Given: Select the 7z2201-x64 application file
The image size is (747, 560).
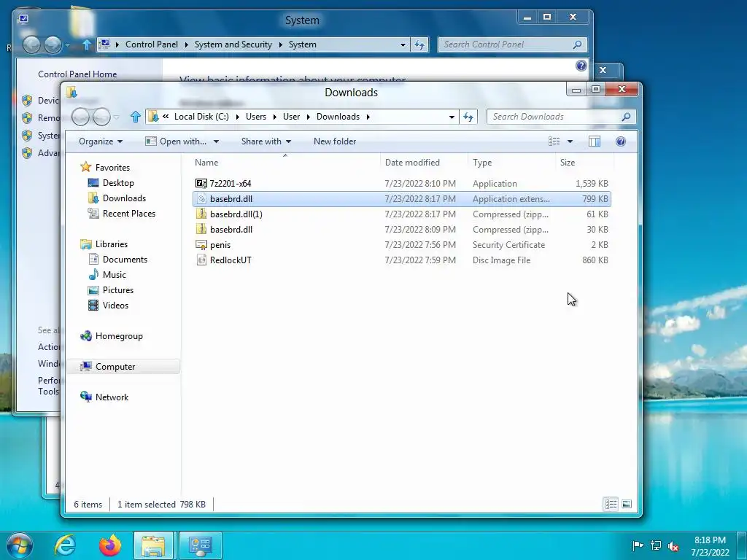Looking at the screenshot, I should (x=402, y=183).
